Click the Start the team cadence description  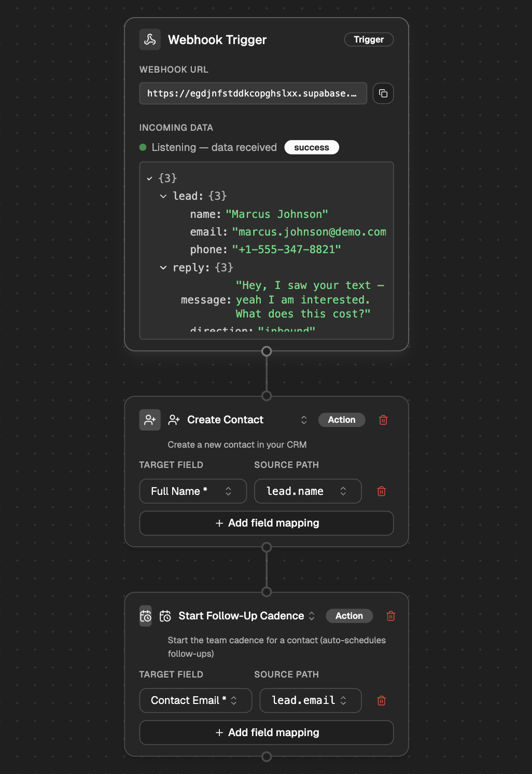[x=277, y=647]
